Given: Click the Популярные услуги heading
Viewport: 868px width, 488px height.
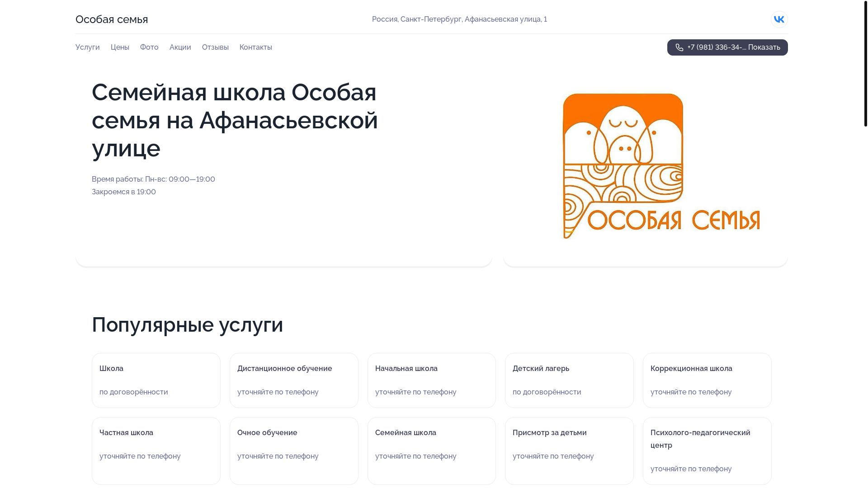Looking at the screenshot, I should pos(188,325).
